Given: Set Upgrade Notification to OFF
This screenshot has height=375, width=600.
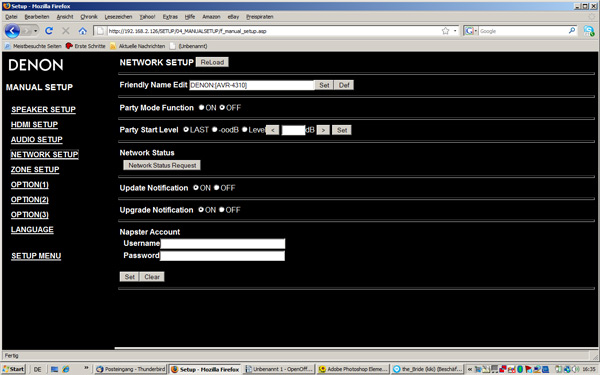Looking at the screenshot, I should click(222, 210).
